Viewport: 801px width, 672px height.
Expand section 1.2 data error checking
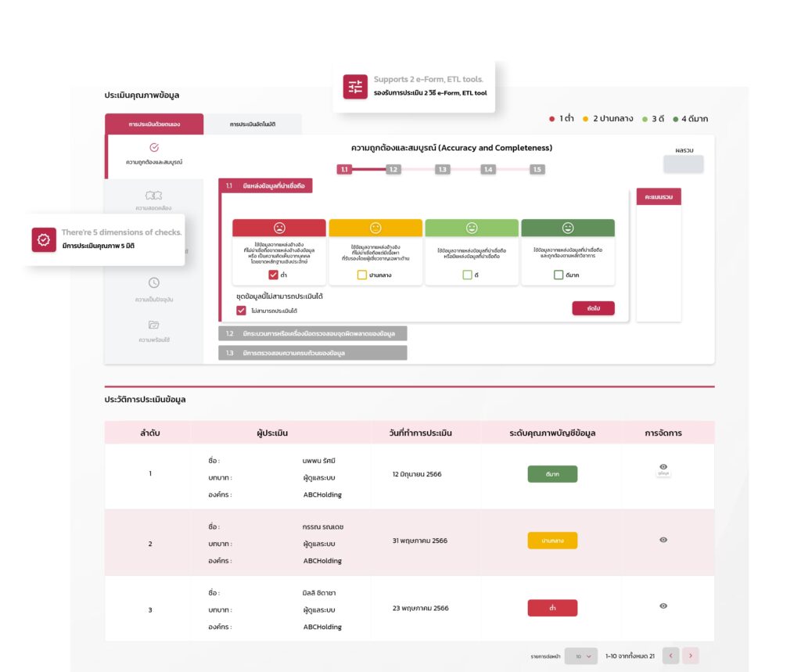(313, 334)
